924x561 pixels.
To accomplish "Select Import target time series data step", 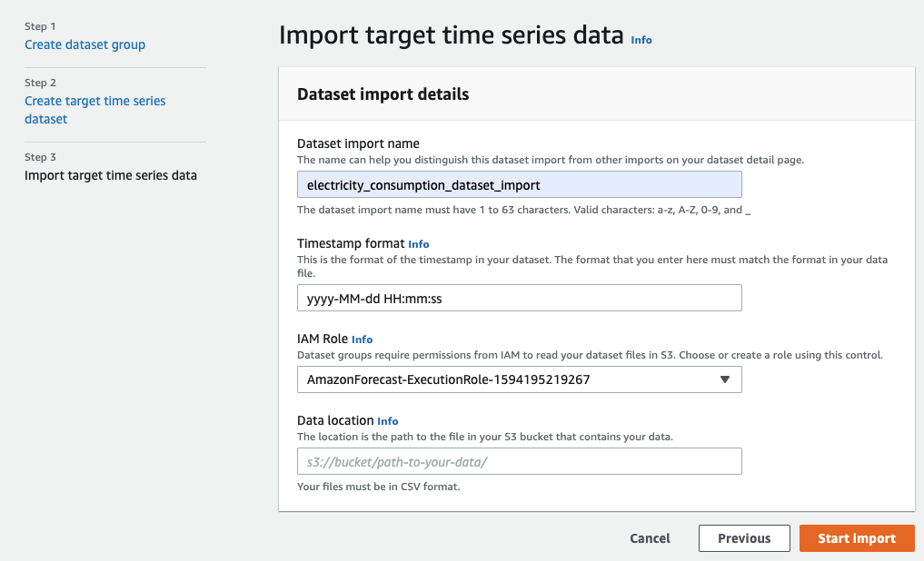I will 111,175.
